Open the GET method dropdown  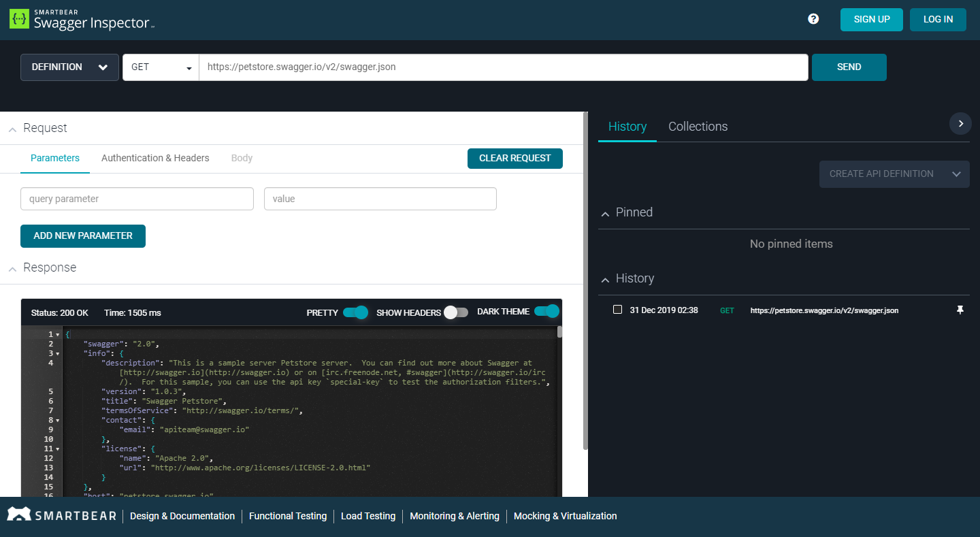click(161, 67)
